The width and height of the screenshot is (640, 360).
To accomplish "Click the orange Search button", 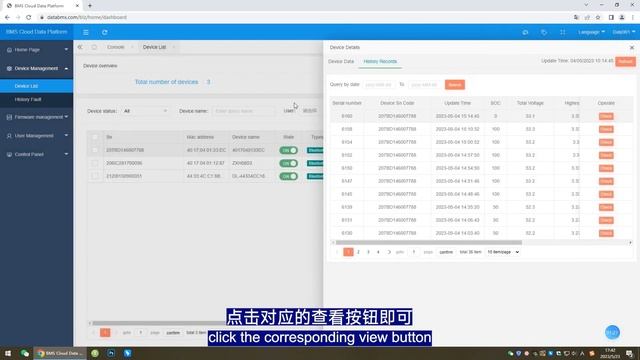I will pyautogui.click(x=455, y=85).
